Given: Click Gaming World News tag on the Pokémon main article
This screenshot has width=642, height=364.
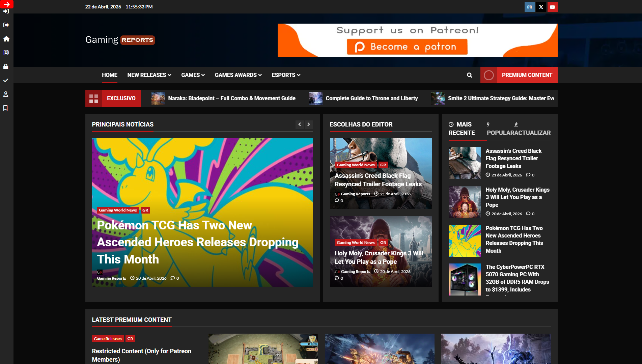Looking at the screenshot, I should click(118, 210).
